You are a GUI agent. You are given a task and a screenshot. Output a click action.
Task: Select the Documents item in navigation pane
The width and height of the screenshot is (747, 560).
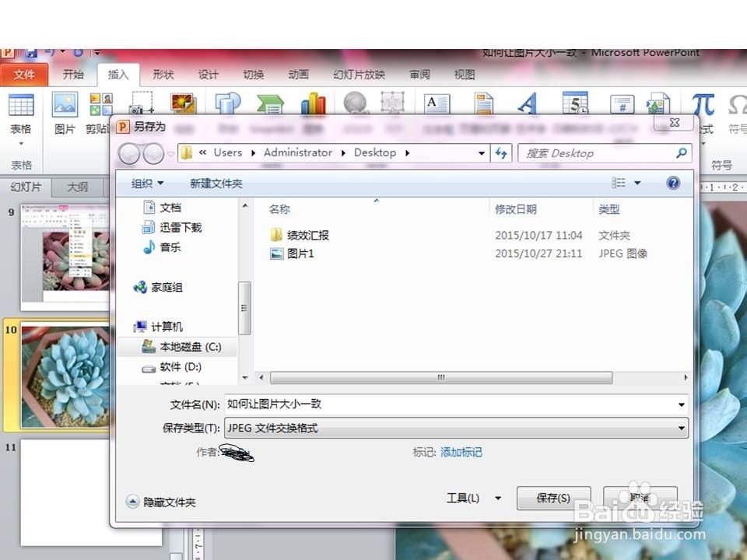pos(163,208)
